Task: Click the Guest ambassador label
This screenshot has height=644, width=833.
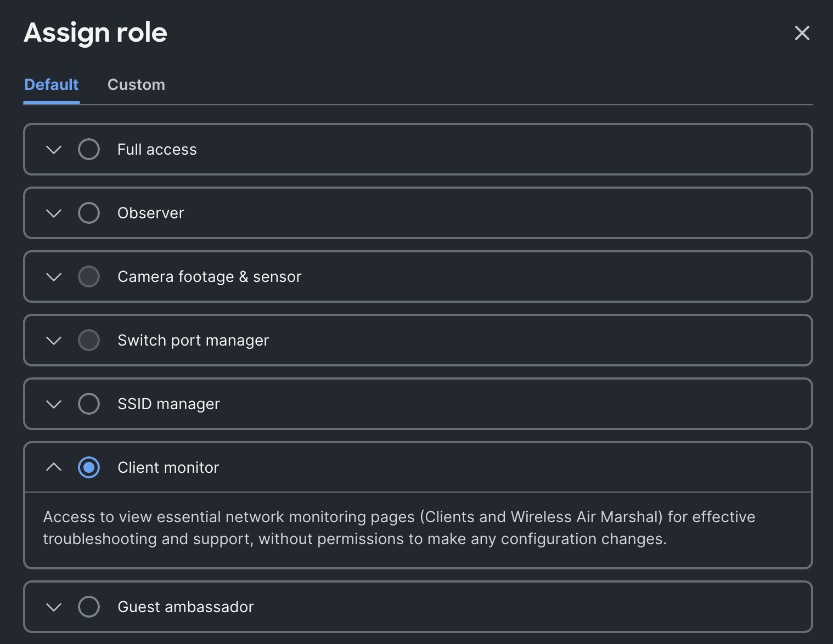Action: click(x=185, y=607)
